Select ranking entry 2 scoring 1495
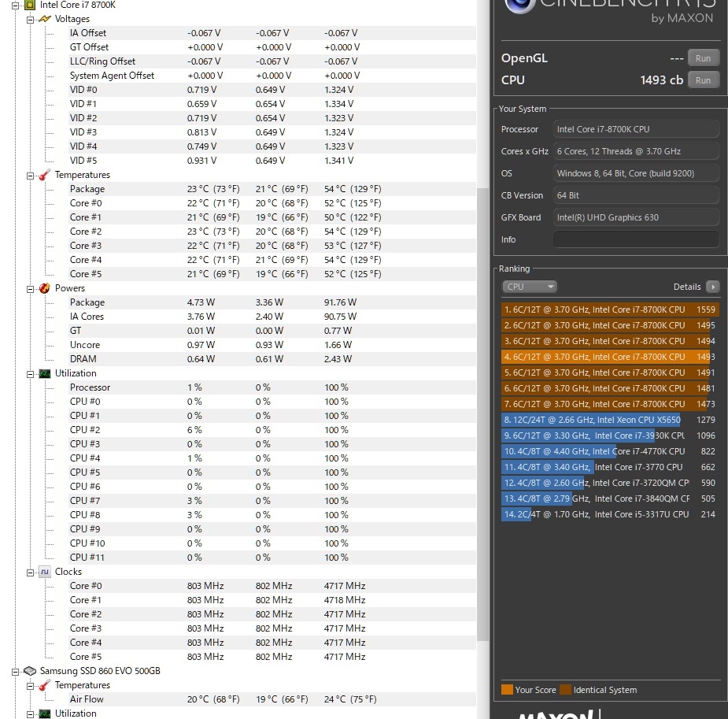The image size is (728, 719). pos(610,325)
